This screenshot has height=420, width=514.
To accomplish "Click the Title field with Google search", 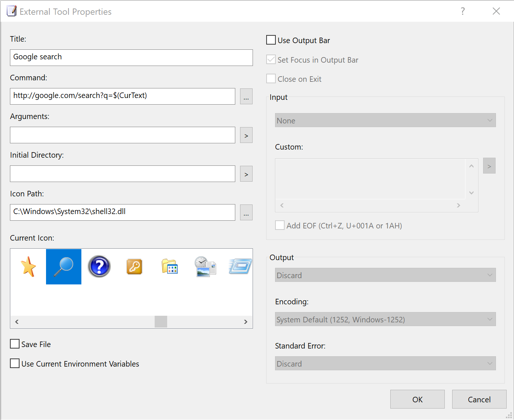I will click(x=131, y=57).
